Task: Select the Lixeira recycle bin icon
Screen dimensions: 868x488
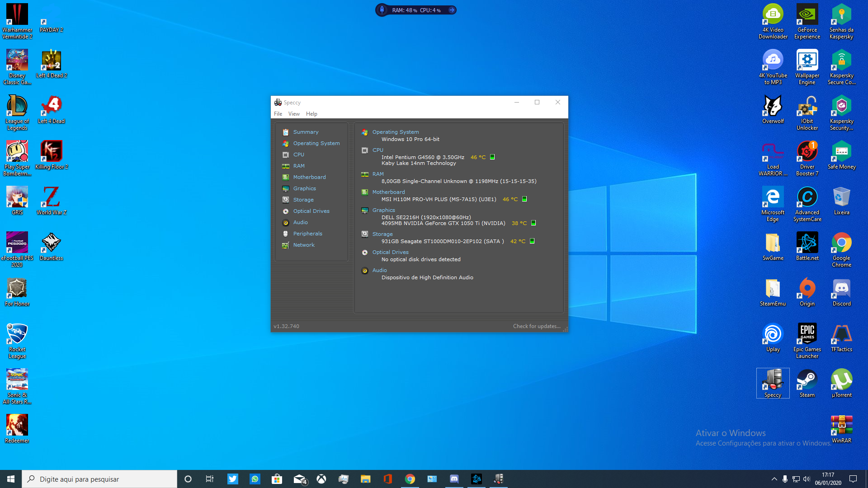Action: pos(841,201)
